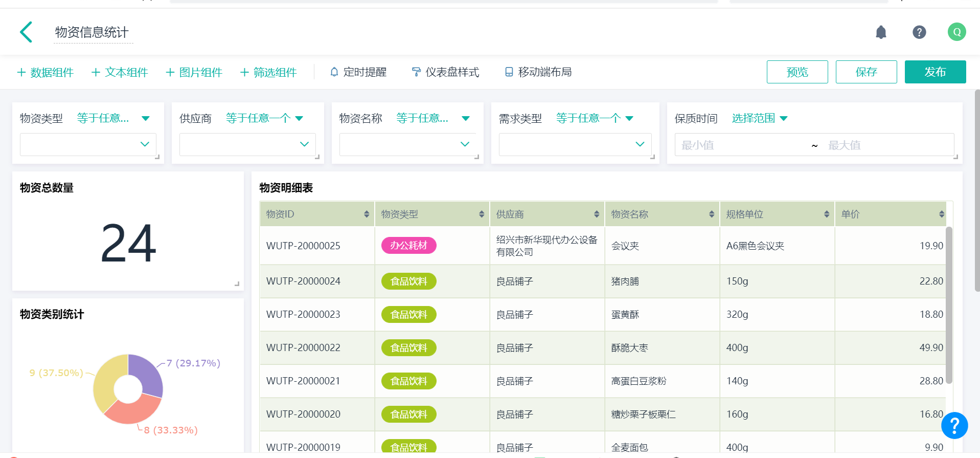
Task: Click the 预览 preview button
Action: coord(797,72)
